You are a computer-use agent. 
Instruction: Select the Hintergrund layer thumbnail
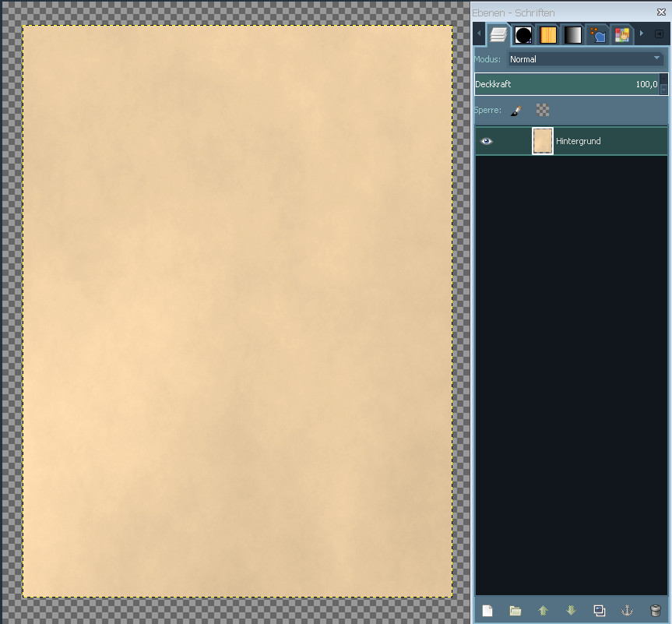pos(543,141)
